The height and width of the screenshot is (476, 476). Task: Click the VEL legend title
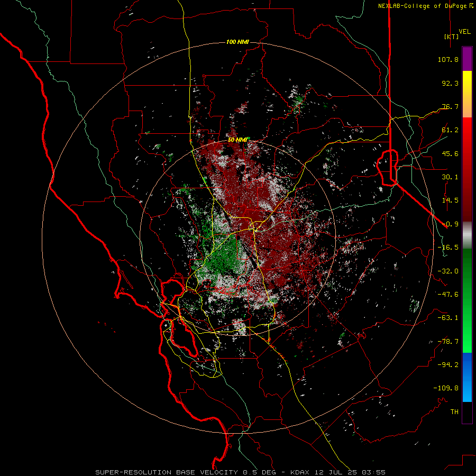tap(464, 31)
